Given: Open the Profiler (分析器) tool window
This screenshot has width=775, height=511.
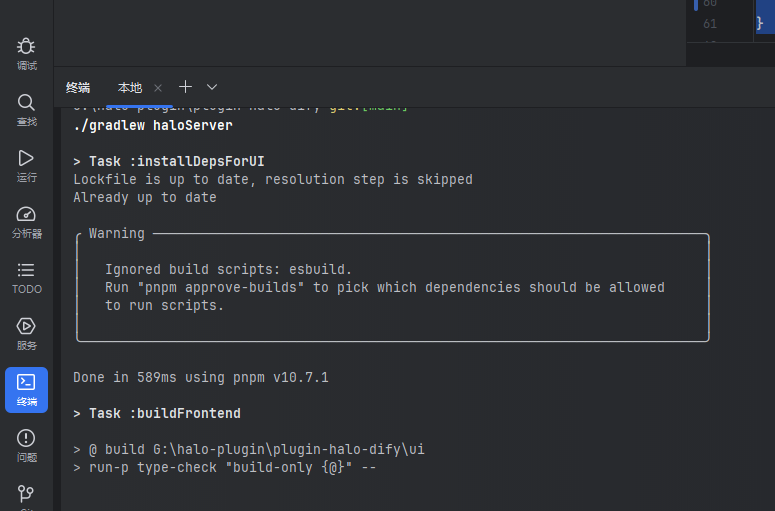Looking at the screenshot, I should click(x=26, y=221).
